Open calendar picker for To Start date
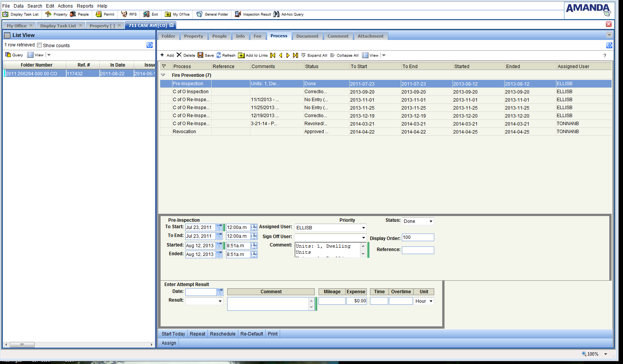Image resolution: width=623 pixels, height=364 pixels. point(219,227)
